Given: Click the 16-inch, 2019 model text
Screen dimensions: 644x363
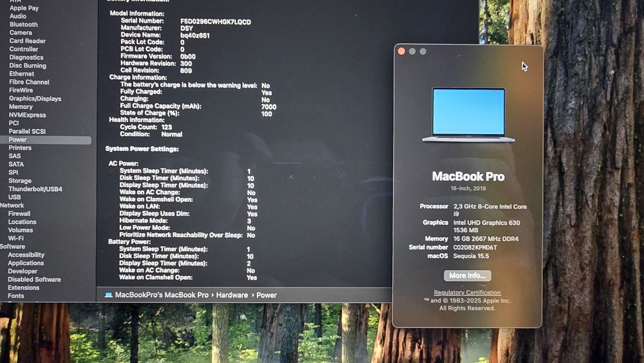Looking at the screenshot, I should pos(468,188).
